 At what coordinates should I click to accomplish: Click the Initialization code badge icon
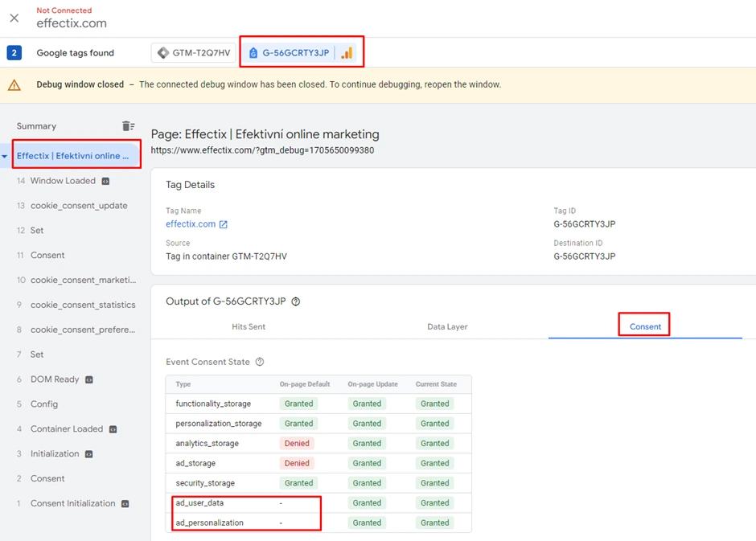89,454
